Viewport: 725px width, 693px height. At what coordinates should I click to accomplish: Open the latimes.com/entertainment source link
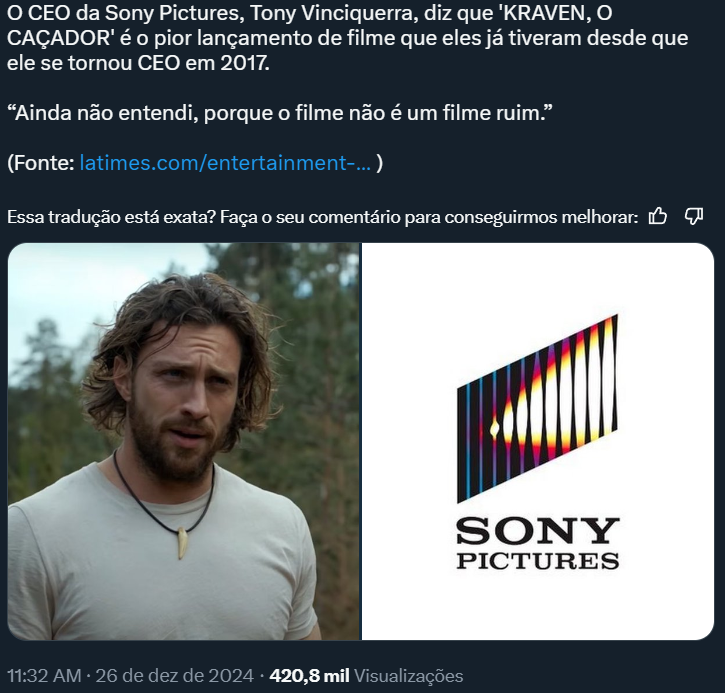225,163
